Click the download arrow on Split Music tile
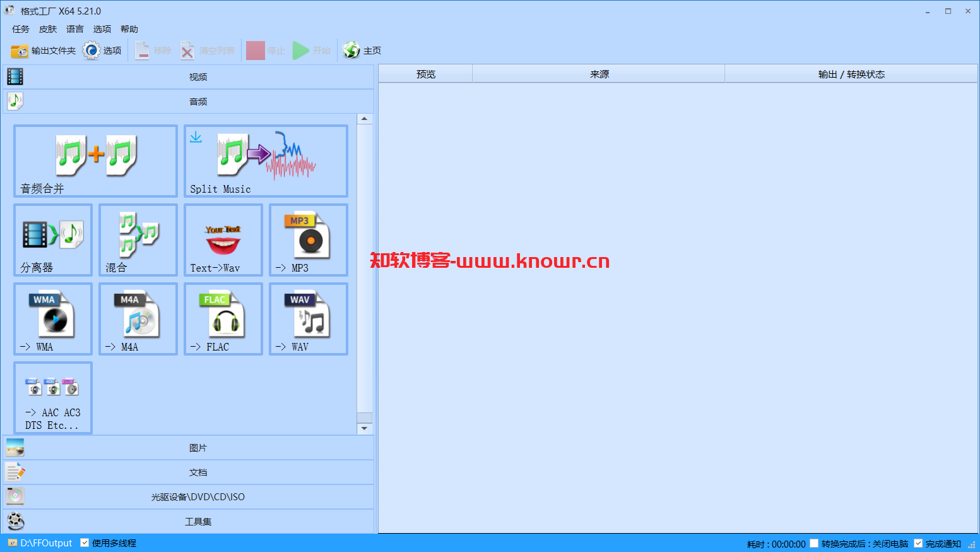The width and height of the screenshot is (980, 552). coord(196,137)
